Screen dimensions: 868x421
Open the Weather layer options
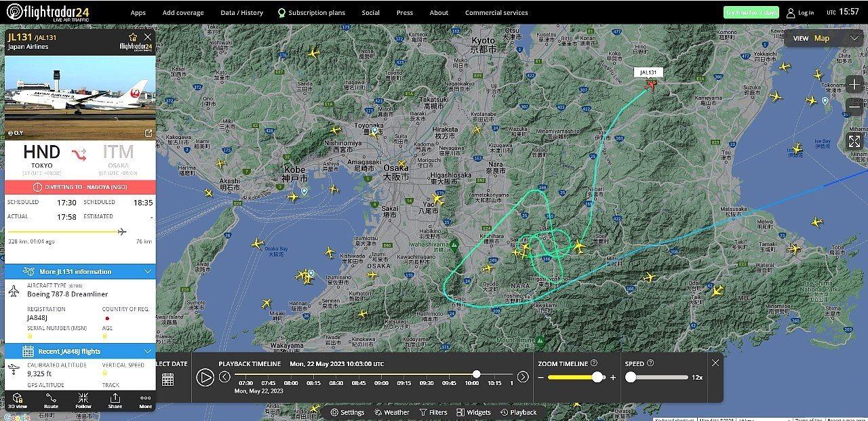coord(391,412)
